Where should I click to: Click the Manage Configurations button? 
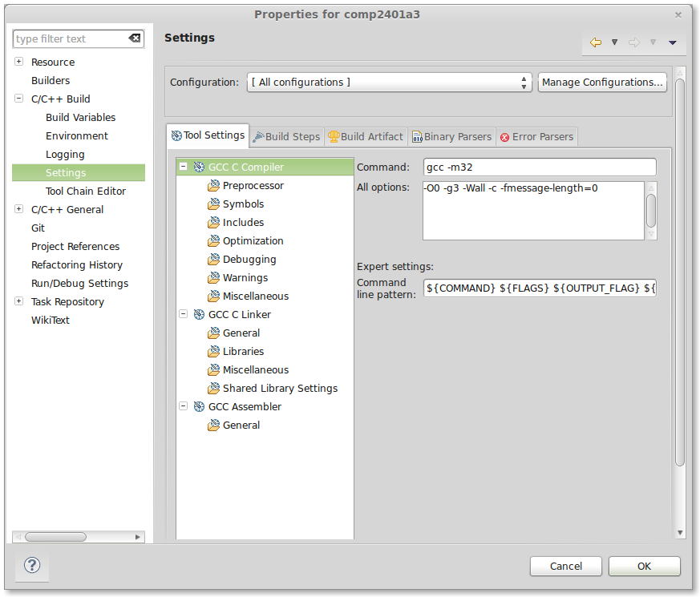click(x=602, y=83)
